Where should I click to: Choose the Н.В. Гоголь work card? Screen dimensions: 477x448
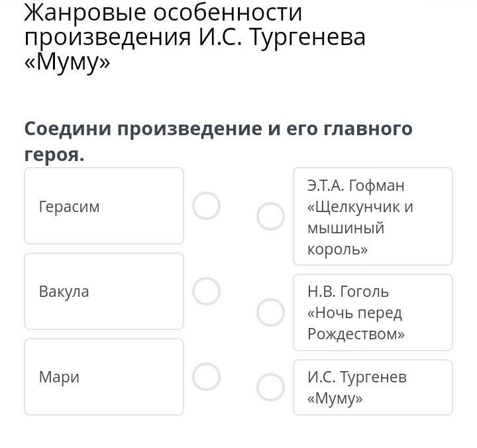(x=373, y=313)
